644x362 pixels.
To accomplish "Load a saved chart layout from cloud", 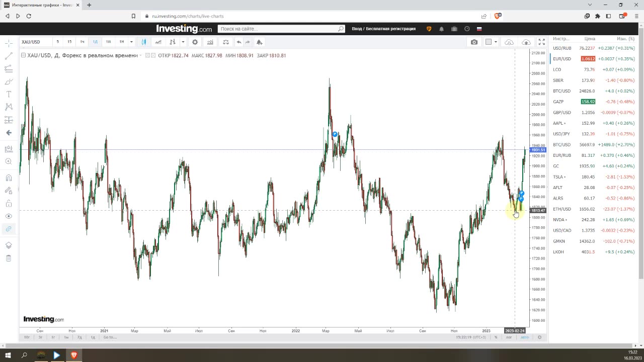I will coord(509,42).
